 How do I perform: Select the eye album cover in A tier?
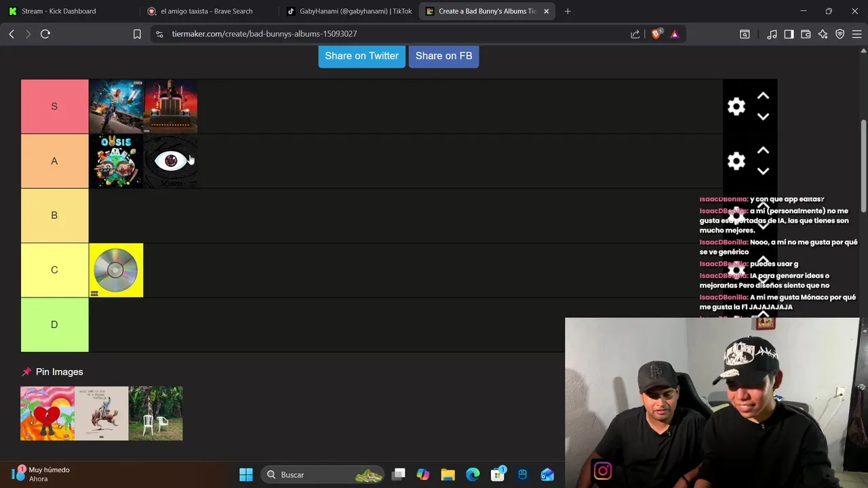click(171, 161)
